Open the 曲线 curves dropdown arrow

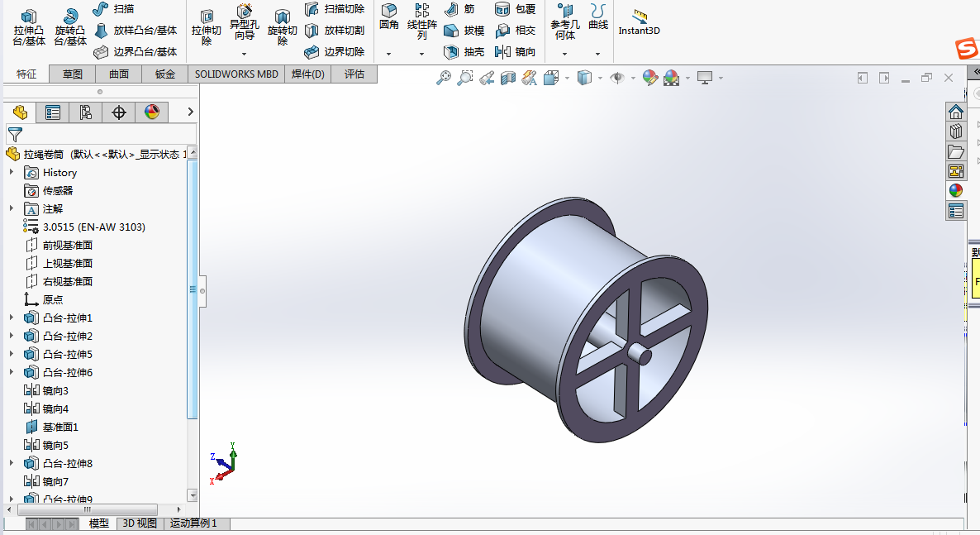pyautogui.click(x=598, y=55)
